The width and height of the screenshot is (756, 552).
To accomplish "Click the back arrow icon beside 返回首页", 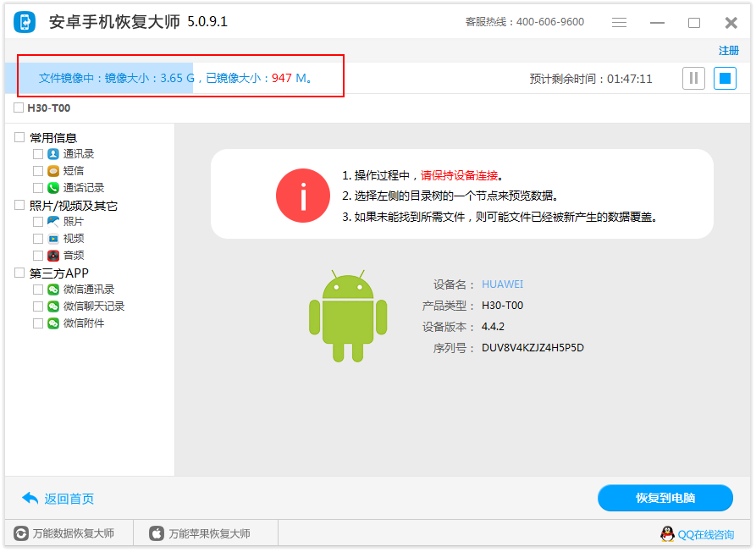I will (30, 498).
